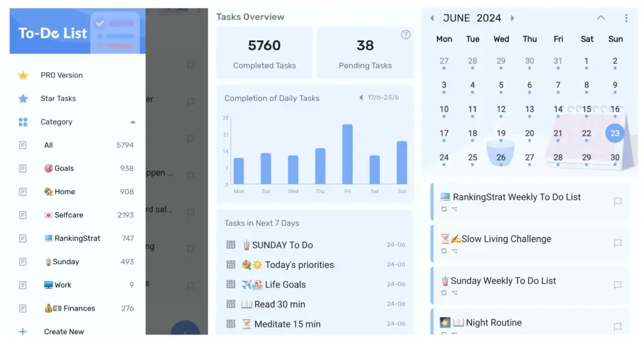This screenshot has width=644, height=344.
Task: Collapse the calendar with up chevron
Action: coord(601,18)
